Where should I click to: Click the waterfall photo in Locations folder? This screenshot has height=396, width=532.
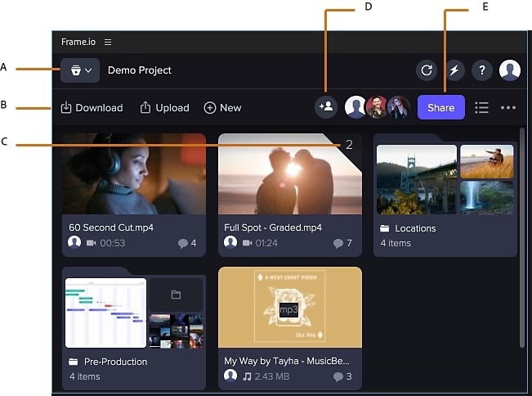[487, 198]
